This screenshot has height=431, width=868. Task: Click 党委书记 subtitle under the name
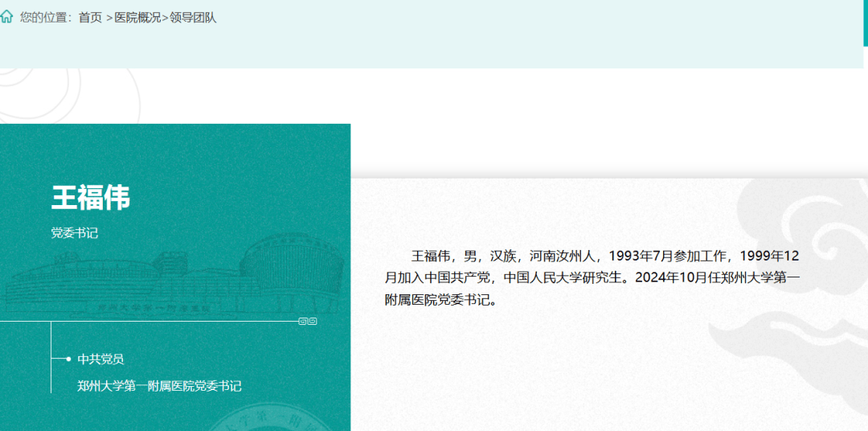(x=75, y=233)
